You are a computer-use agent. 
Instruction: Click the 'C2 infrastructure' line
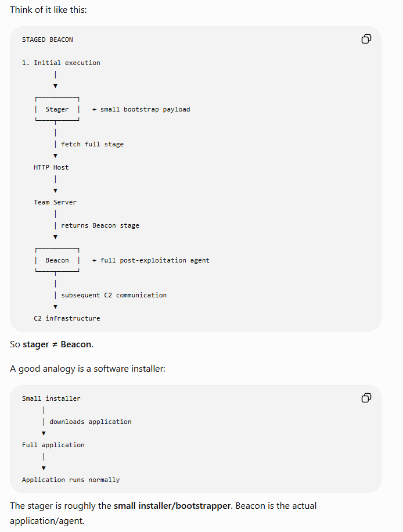click(x=67, y=318)
